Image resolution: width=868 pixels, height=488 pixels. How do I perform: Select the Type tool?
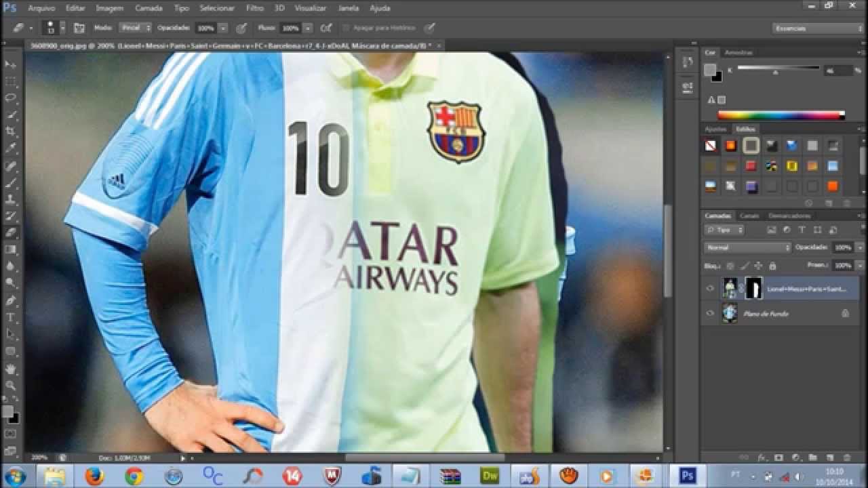(x=11, y=318)
